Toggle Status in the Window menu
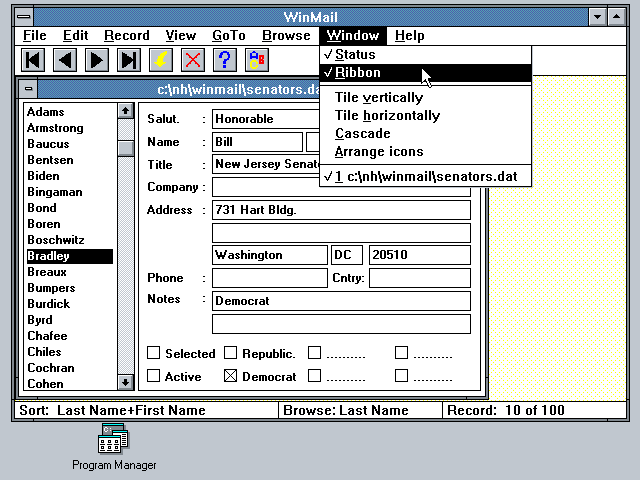 425,55
